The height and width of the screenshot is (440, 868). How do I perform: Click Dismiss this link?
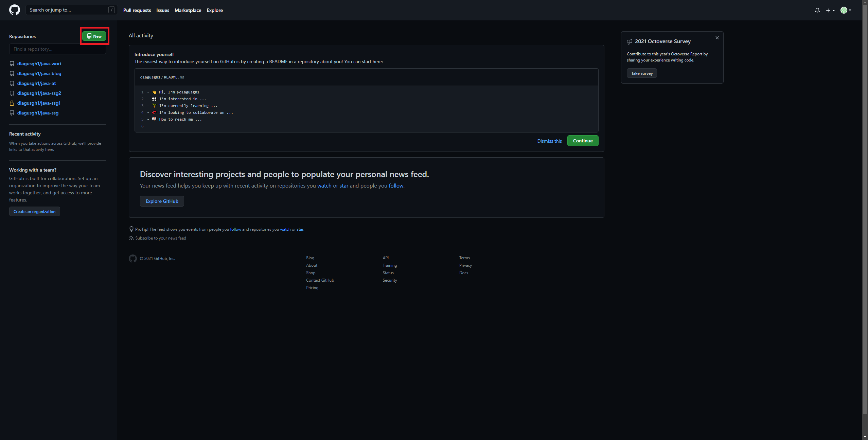point(549,141)
